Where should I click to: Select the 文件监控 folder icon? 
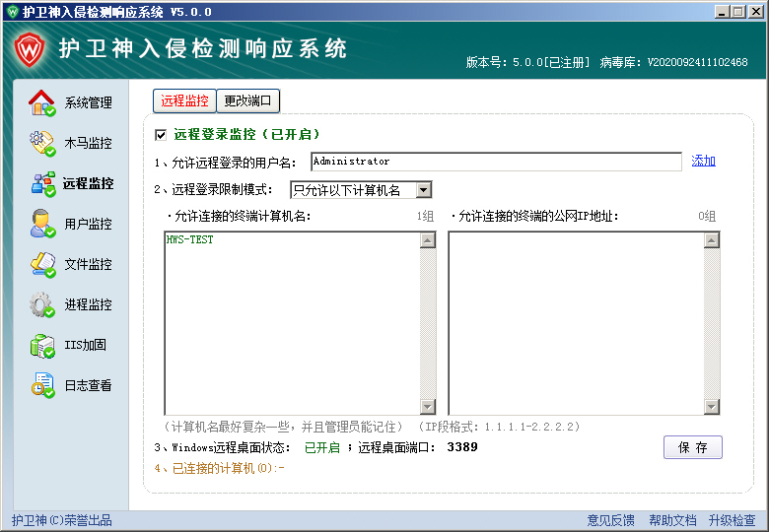42,264
